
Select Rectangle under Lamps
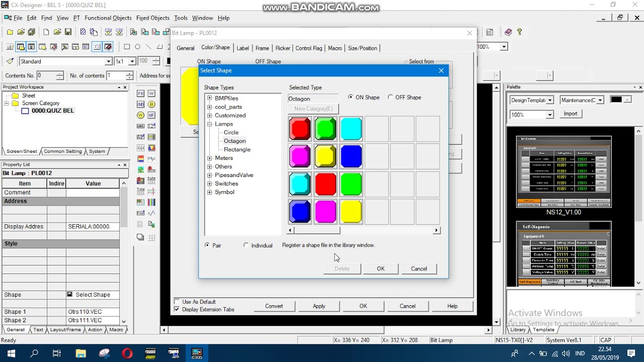click(x=237, y=149)
